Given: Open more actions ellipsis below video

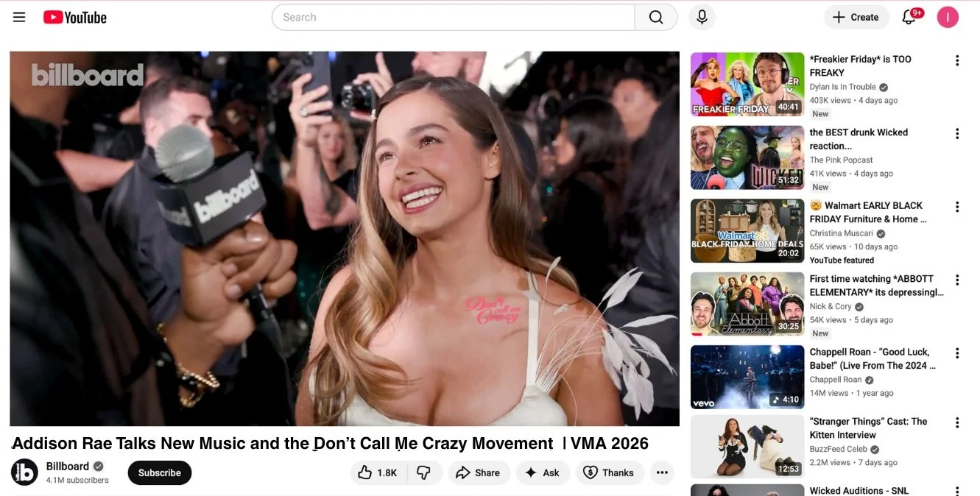Looking at the screenshot, I should point(662,473).
